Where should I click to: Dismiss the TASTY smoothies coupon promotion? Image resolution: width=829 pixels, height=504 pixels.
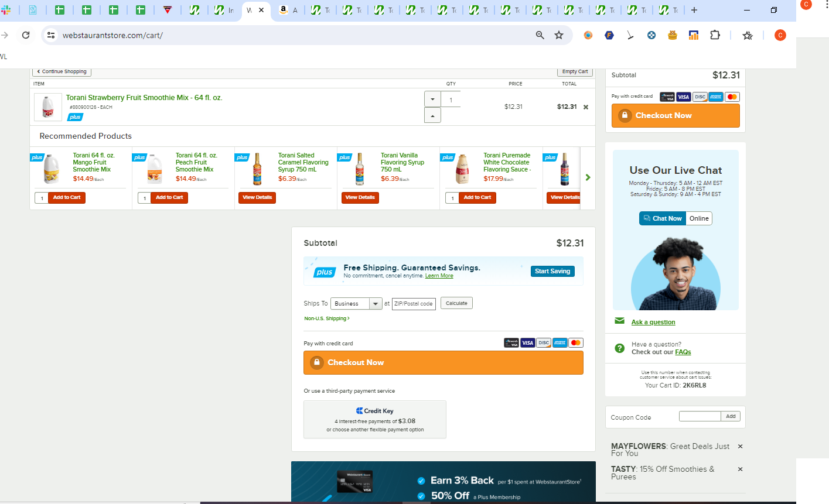click(741, 469)
